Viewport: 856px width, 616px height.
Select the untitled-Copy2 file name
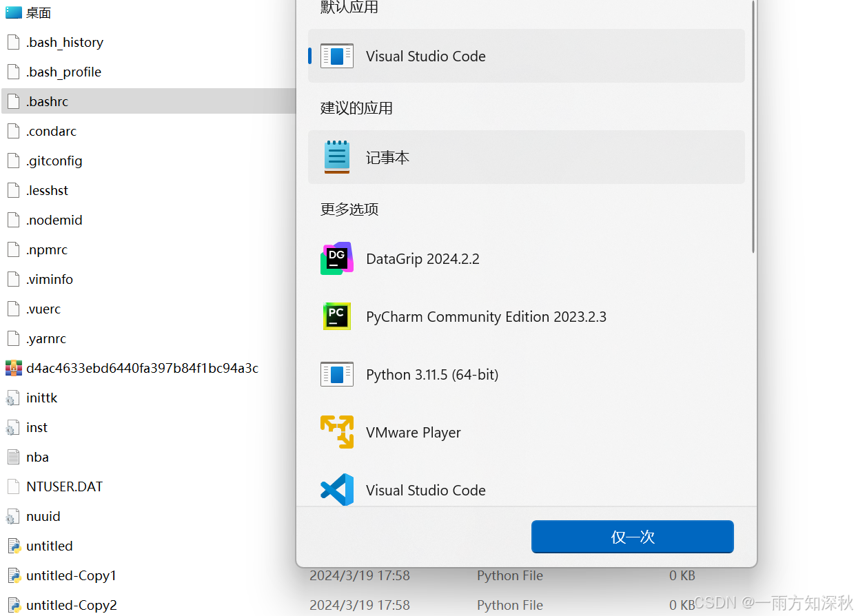[72, 605]
